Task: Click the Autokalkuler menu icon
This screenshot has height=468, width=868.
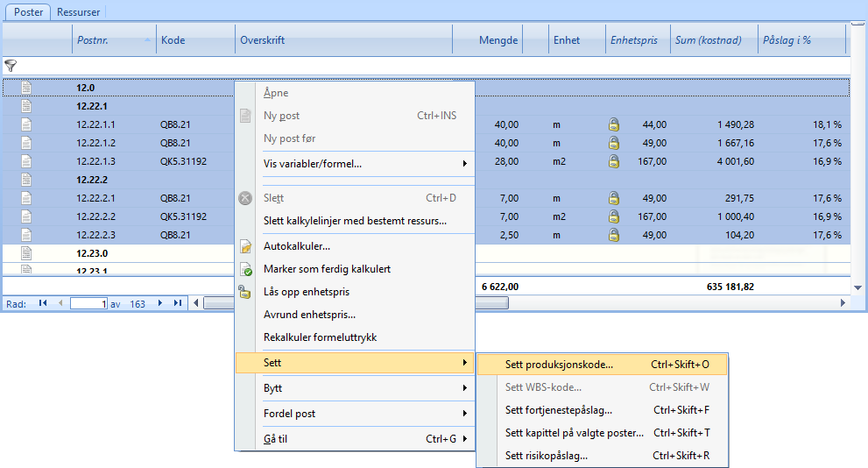Action: point(245,246)
